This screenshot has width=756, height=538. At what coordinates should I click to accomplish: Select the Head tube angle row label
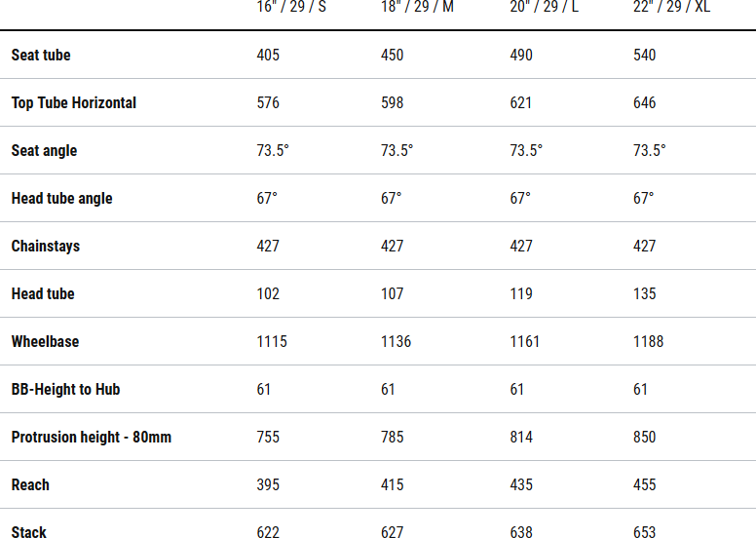[x=61, y=198]
